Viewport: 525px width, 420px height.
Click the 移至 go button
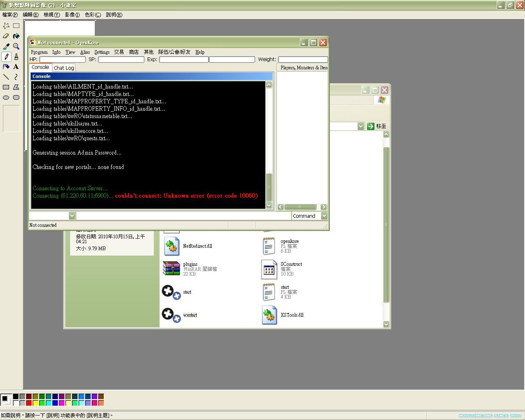(377, 126)
